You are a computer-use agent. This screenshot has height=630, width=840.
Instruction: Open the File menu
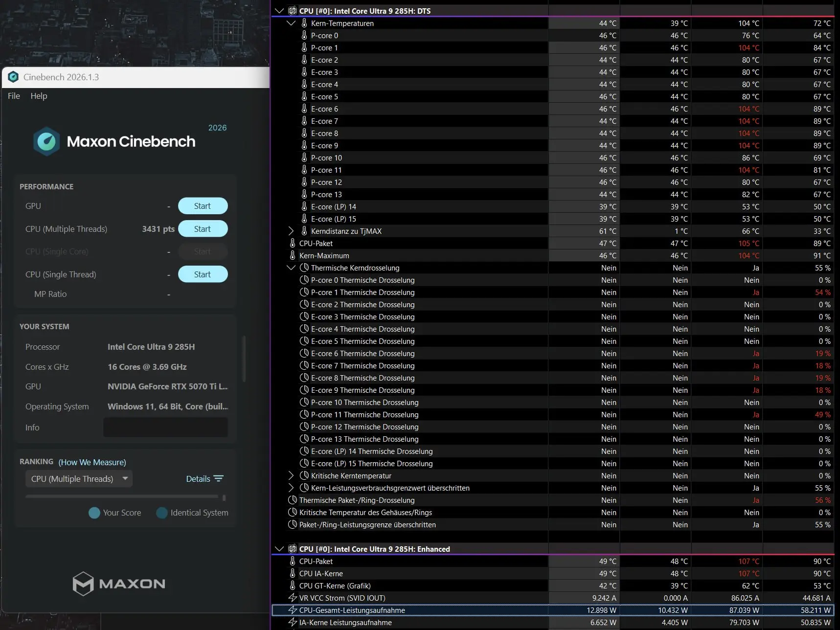pyautogui.click(x=14, y=96)
